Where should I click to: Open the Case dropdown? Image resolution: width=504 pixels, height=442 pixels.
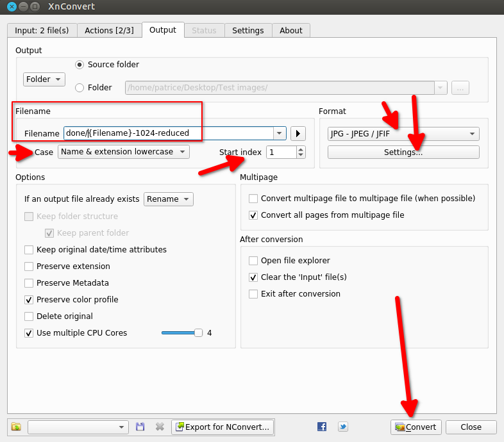[x=124, y=152]
